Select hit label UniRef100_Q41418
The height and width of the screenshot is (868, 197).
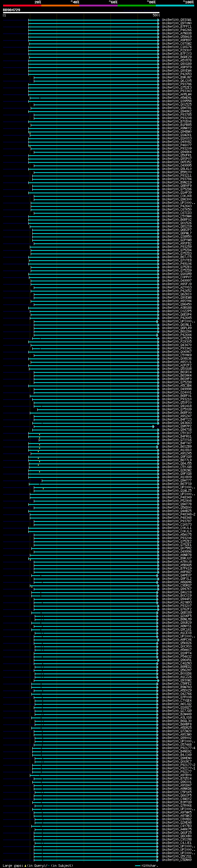[x=176, y=406]
